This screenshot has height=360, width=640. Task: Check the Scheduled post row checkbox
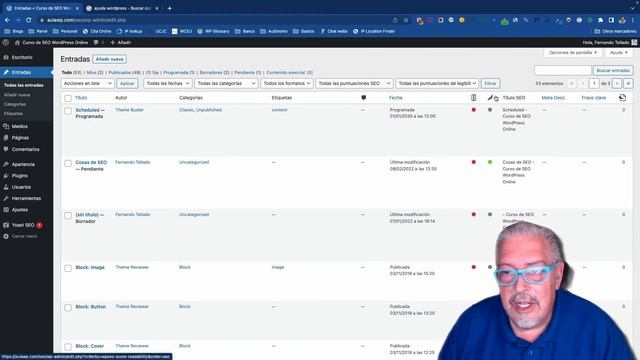coord(68,111)
